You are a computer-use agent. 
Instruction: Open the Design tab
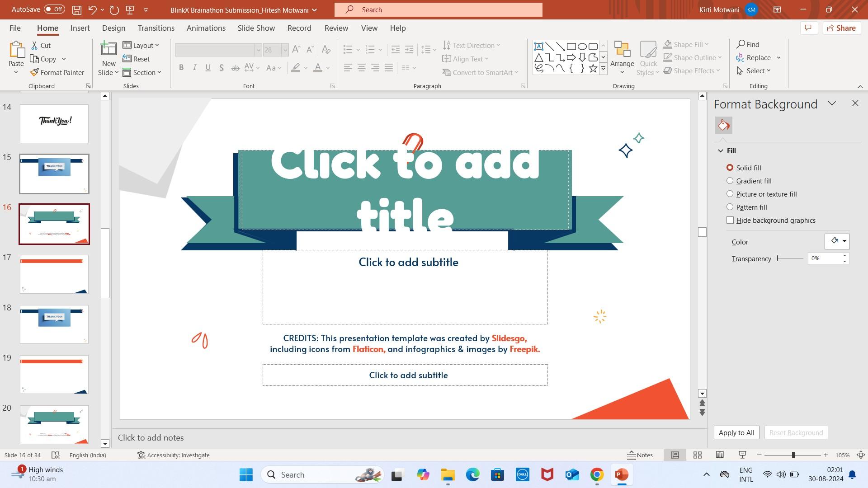pos(113,28)
